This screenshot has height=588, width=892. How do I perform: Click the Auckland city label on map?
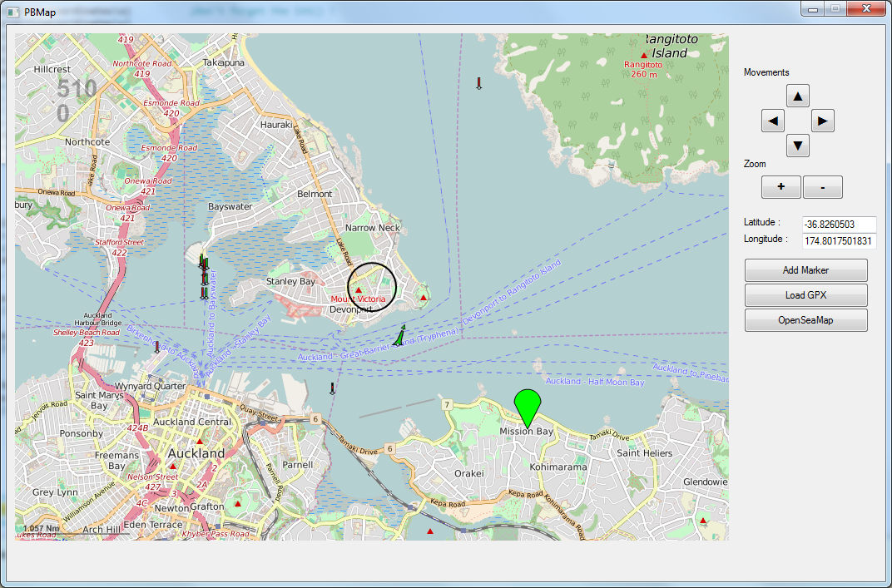click(x=196, y=453)
